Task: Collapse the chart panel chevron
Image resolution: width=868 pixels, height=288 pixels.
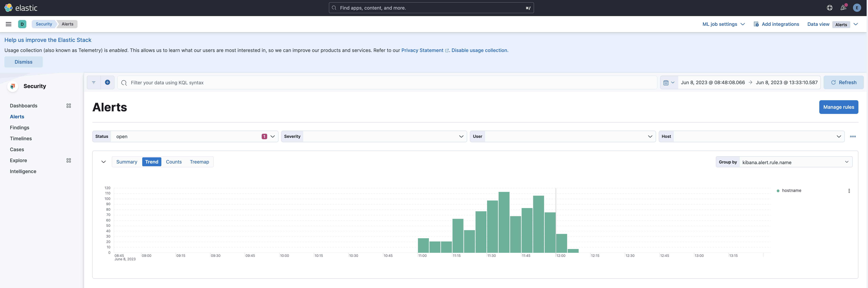Action: click(103, 162)
